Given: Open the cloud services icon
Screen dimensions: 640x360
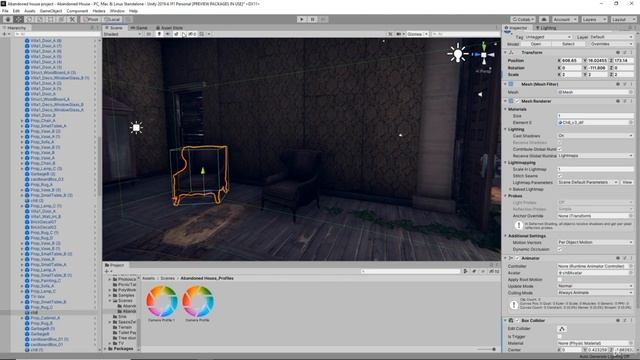Looking at the screenshot, I should 544,19.
